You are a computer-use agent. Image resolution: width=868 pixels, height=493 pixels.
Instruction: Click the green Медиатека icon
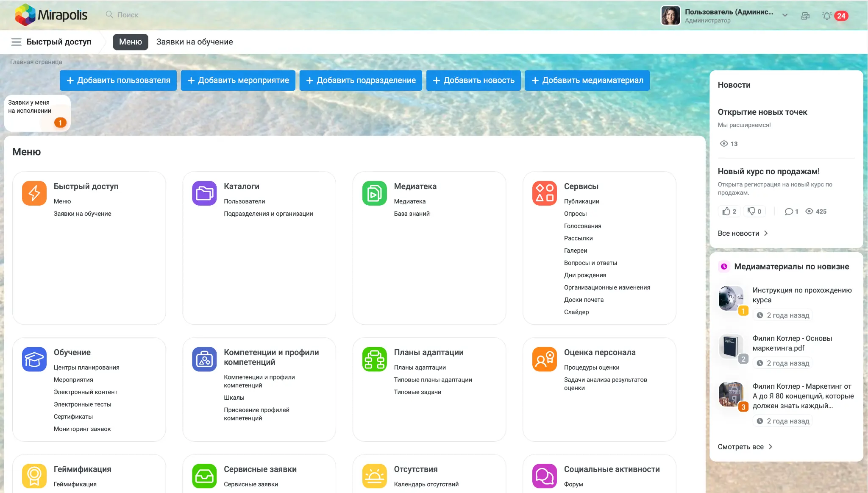coord(375,193)
